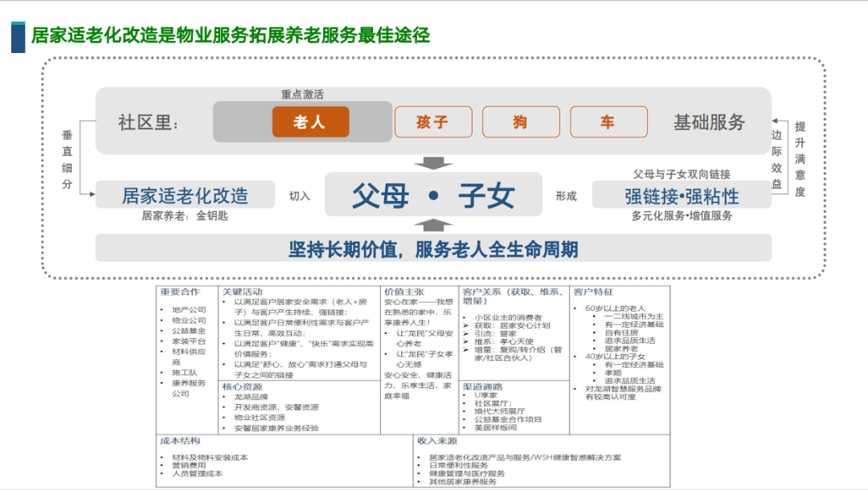Image resolution: width=868 pixels, height=490 pixels.
Task: Select the 强链接•强粘性 box
Action: tap(682, 196)
